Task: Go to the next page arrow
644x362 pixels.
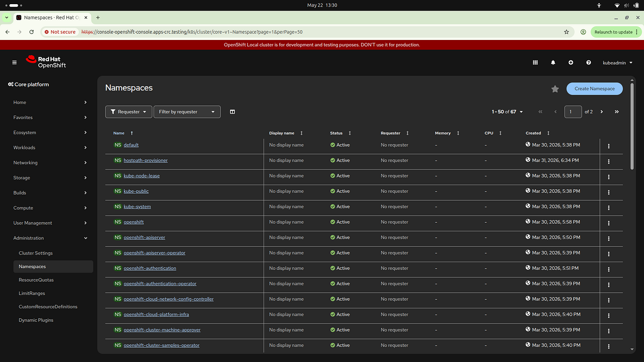Action: point(601,112)
